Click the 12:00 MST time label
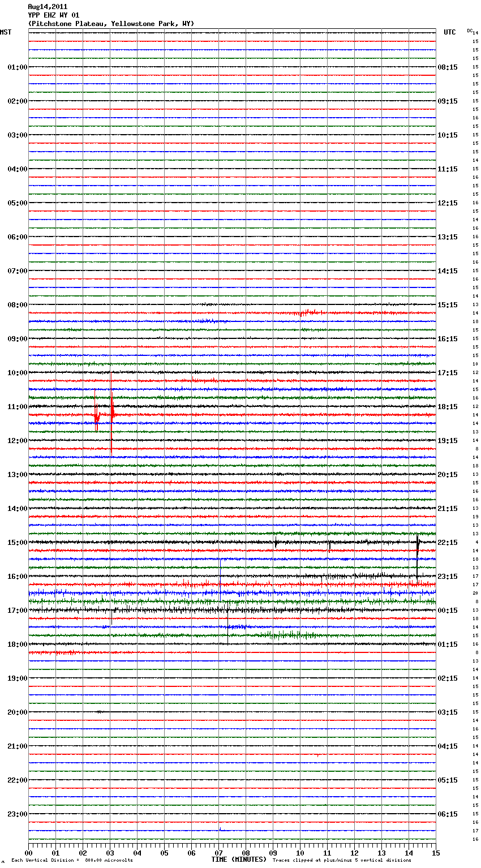The height and width of the screenshot is (868, 481). click(x=18, y=441)
